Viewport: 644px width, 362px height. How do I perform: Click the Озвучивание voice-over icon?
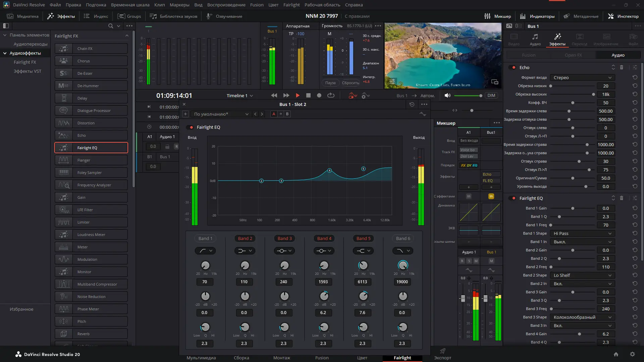209,16
